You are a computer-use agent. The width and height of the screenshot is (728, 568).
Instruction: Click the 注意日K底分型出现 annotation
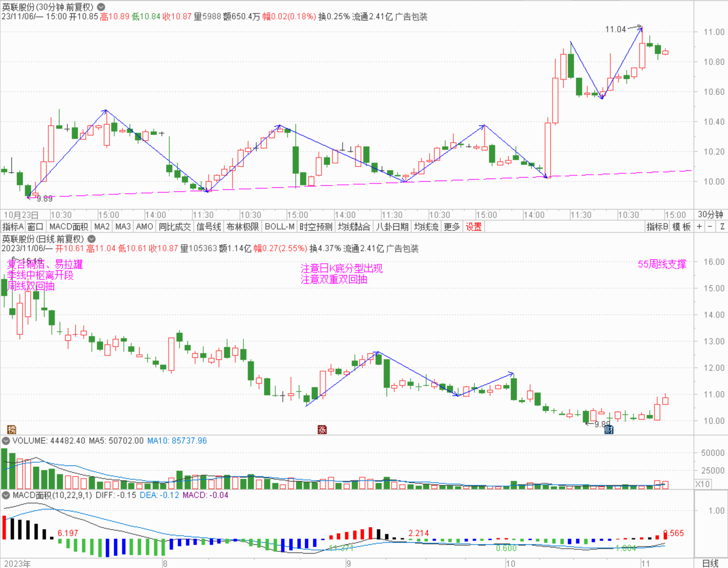342,268
